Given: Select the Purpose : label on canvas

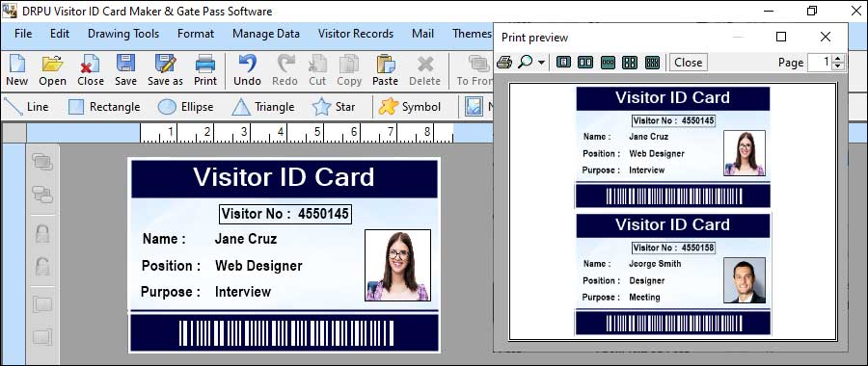Looking at the screenshot, I should (x=171, y=292).
